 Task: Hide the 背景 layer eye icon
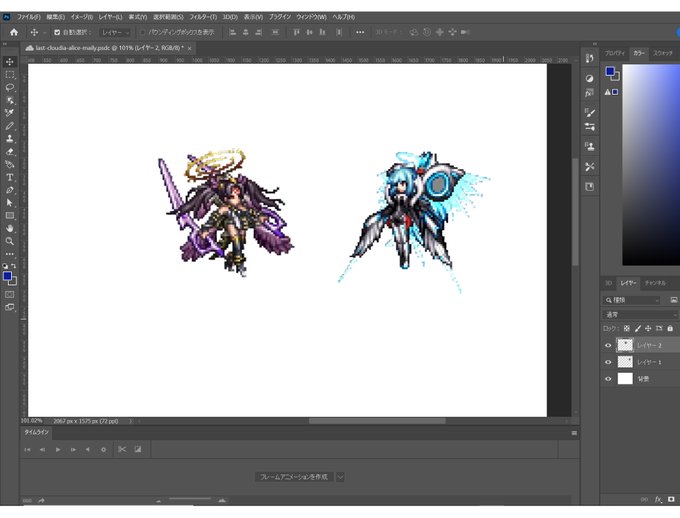[x=608, y=379]
